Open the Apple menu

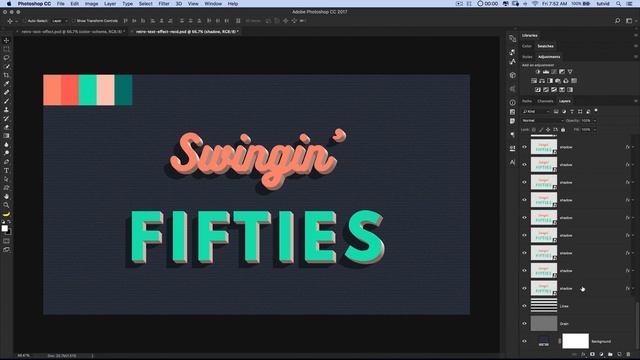click(x=9, y=4)
